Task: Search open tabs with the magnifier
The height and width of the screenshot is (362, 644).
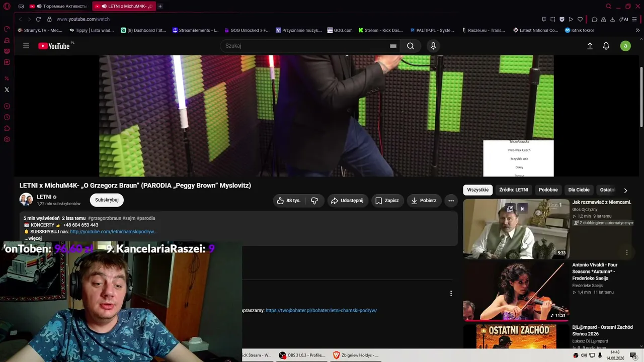Action: pos(608,6)
